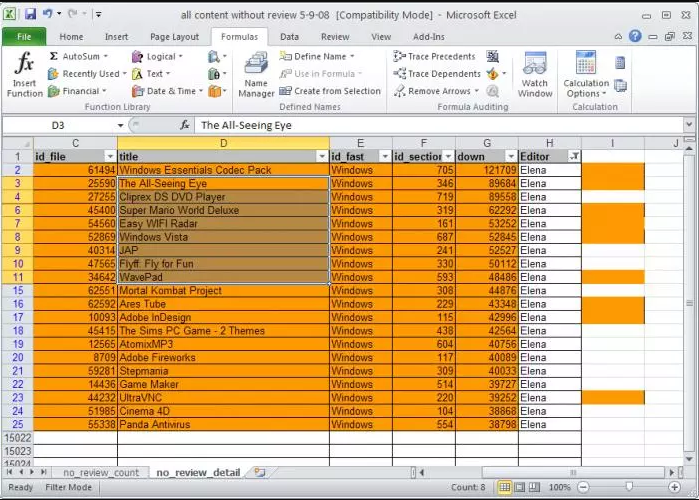
Task: Switch to Normal view in status bar
Action: 505,487
